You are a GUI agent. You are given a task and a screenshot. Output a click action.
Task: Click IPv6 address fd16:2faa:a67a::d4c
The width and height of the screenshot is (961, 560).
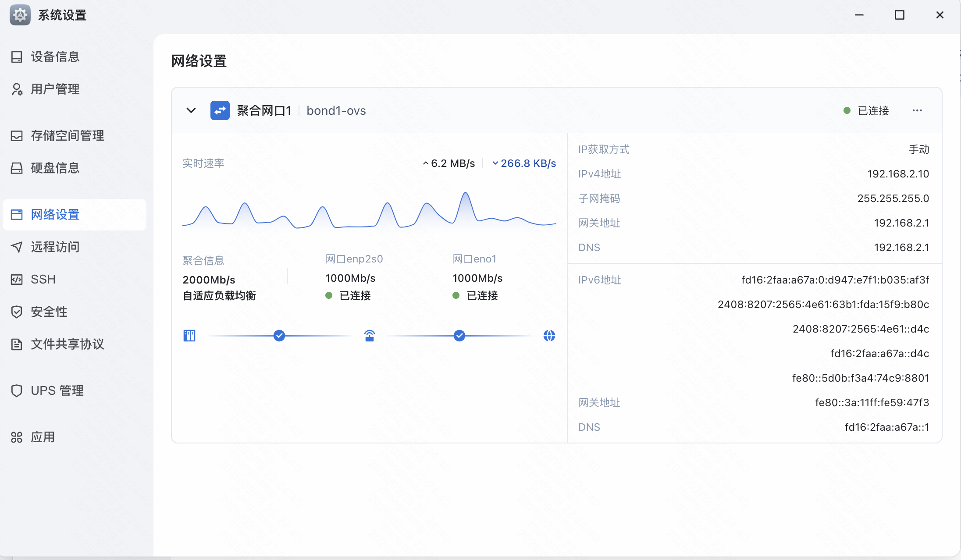coord(880,354)
